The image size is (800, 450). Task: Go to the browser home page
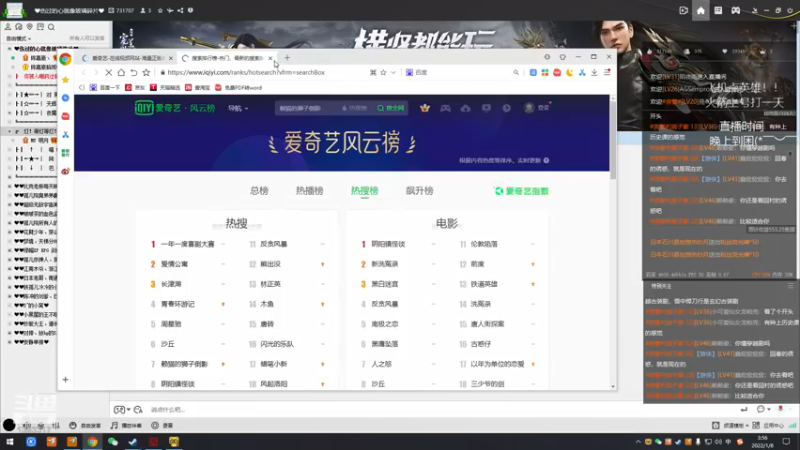(x=121, y=72)
